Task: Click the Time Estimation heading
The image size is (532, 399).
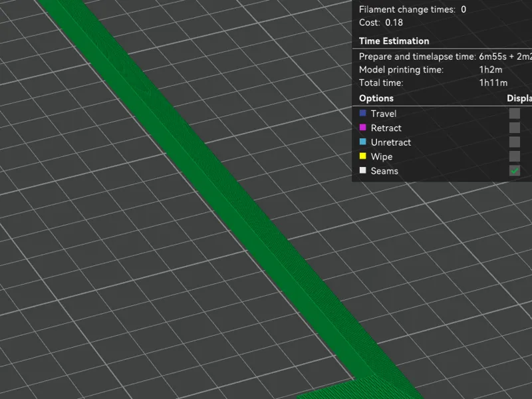Action: (394, 41)
